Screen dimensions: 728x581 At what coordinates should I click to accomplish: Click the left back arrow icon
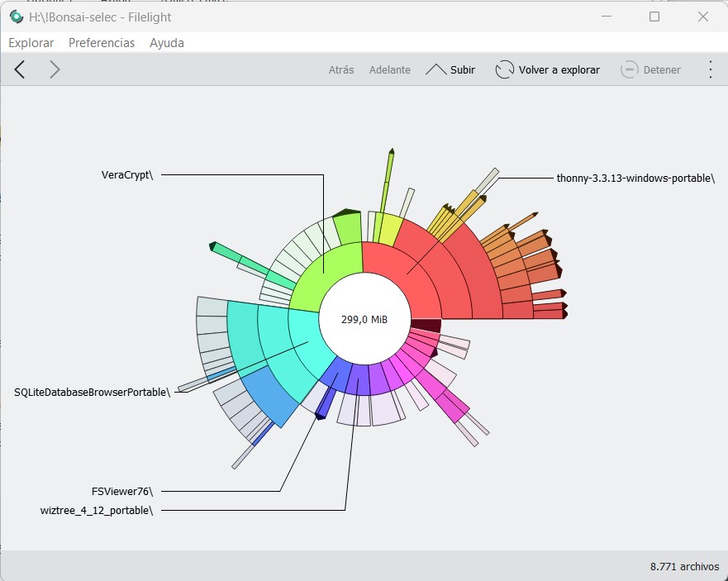click(20, 70)
